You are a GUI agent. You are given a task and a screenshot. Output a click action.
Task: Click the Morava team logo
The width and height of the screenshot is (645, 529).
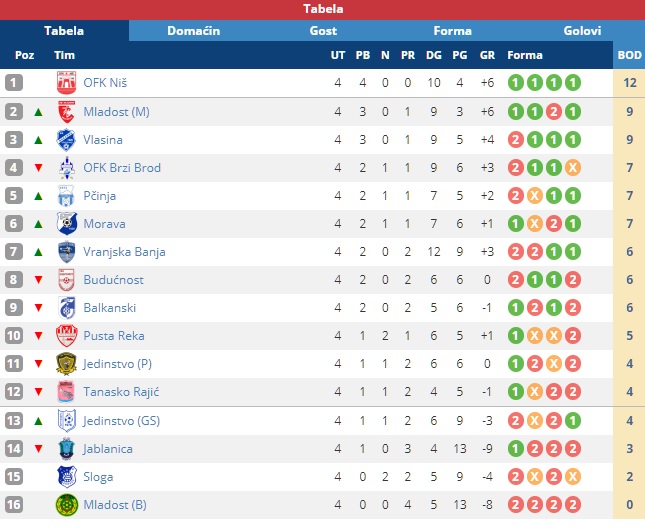[x=67, y=224]
